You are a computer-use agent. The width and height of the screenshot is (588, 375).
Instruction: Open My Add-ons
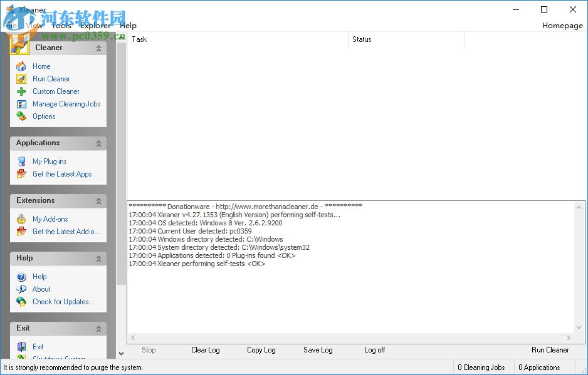[49, 218]
